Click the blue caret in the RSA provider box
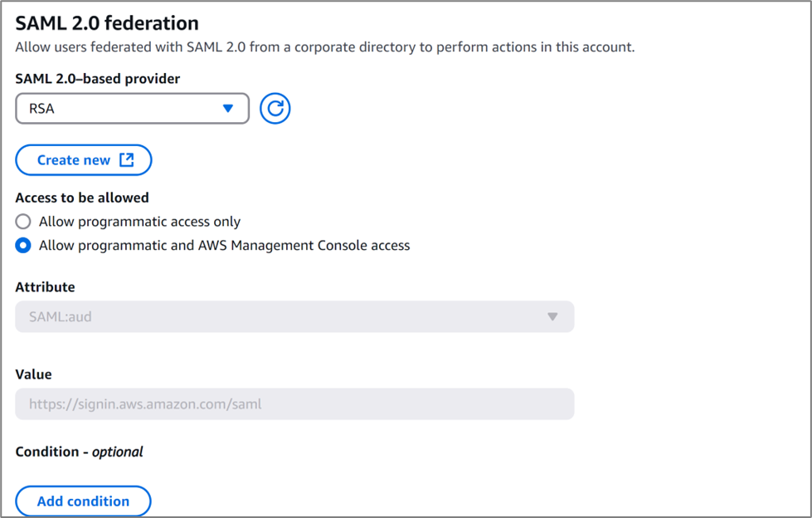 tap(228, 109)
